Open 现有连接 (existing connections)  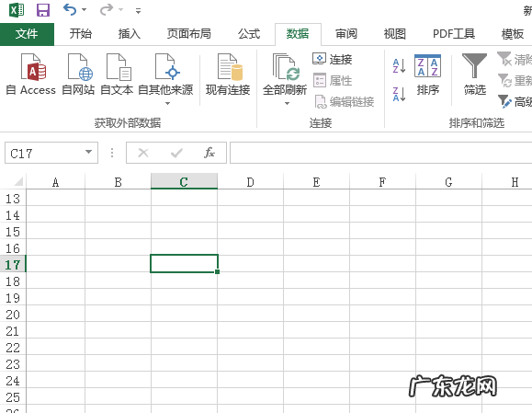[x=228, y=75]
